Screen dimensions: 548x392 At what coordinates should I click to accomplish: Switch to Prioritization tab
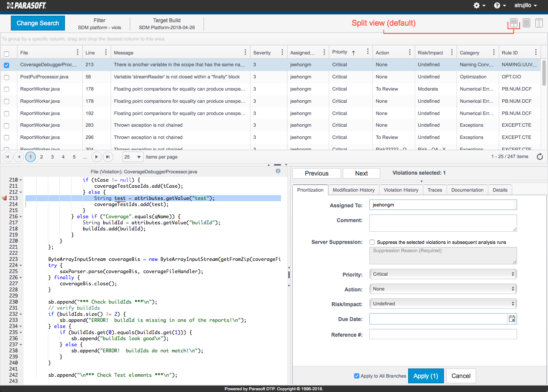pyautogui.click(x=310, y=190)
